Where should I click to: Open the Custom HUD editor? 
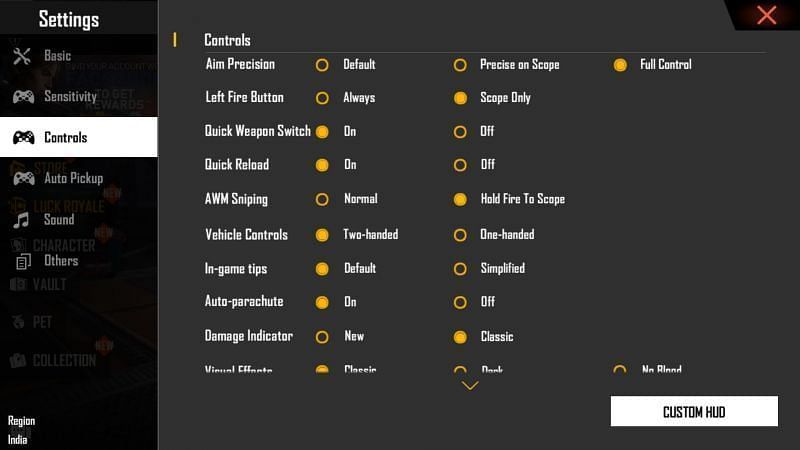[694, 412]
